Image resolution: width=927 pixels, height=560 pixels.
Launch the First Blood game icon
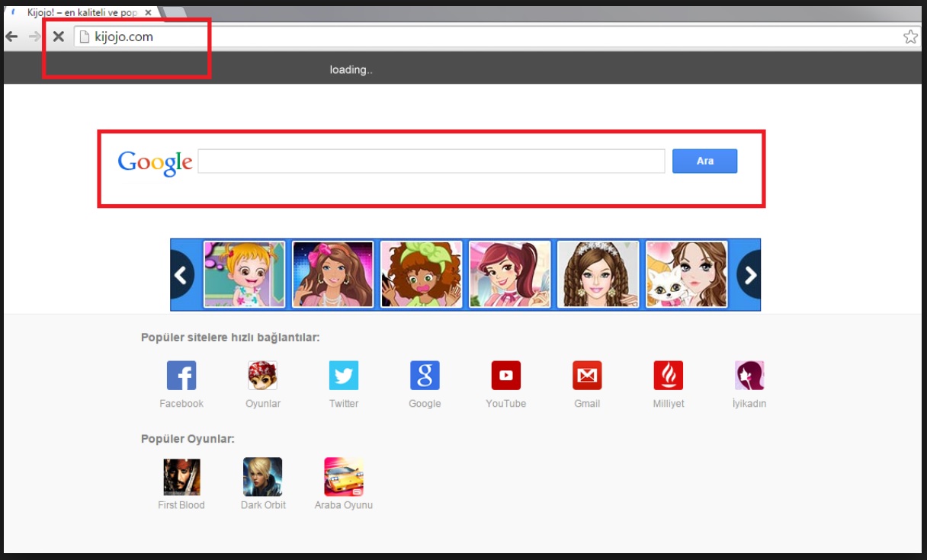tap(181, 477)
